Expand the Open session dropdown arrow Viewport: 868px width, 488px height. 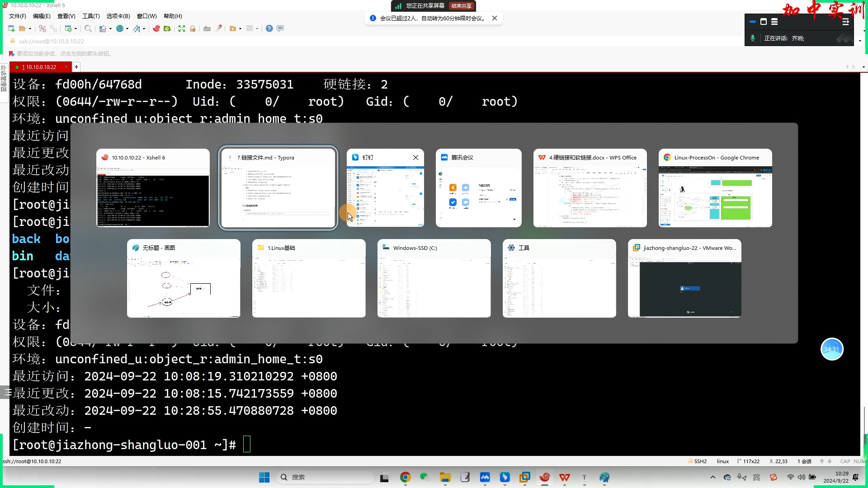(x=30, y=28)
